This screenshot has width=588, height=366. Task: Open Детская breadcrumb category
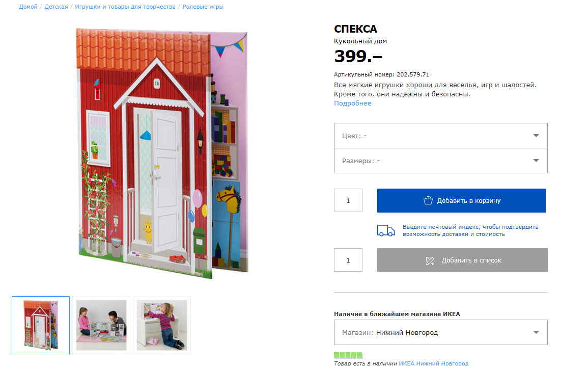pos(56,7)
